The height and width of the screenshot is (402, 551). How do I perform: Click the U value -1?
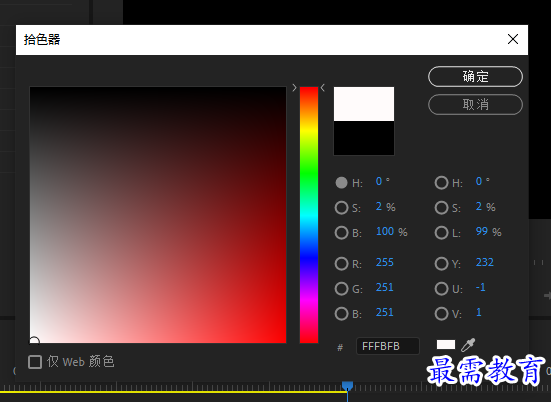tap(481, 287)
